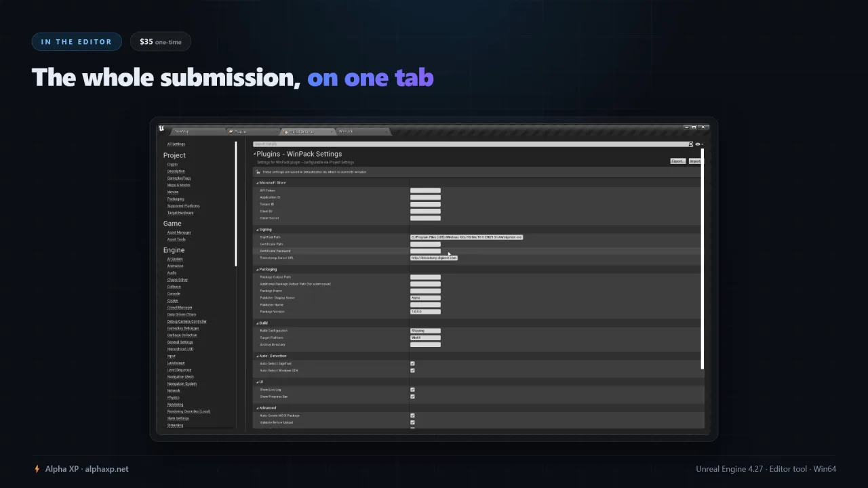
Task: Switch to the WinPack tab
Action: click(x=363, y=131)
